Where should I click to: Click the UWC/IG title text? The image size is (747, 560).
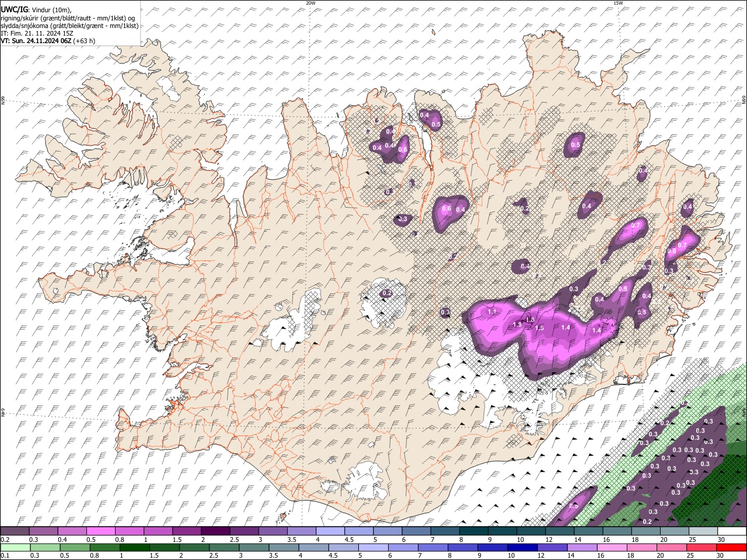click(x=14, y=9)
